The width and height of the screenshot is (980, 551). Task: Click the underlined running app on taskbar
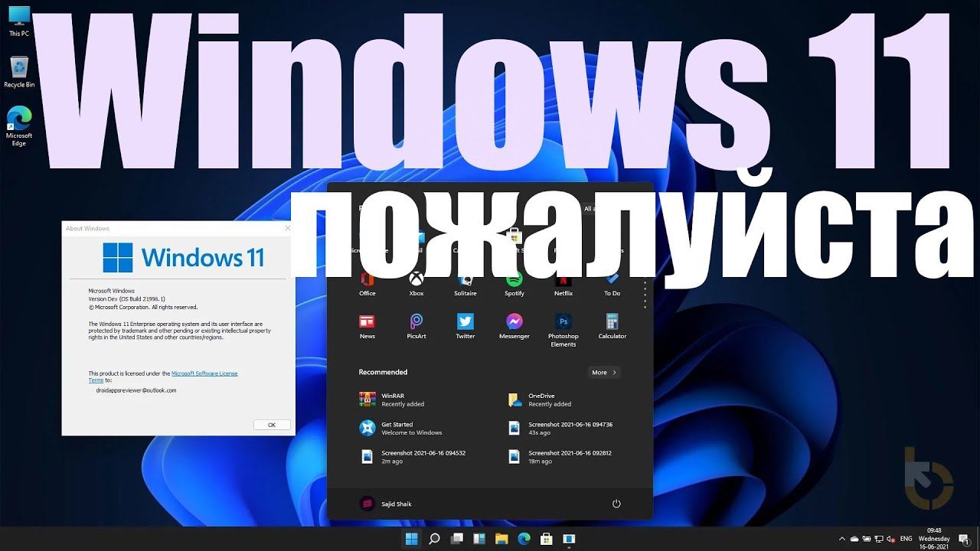tap(569, 539)
